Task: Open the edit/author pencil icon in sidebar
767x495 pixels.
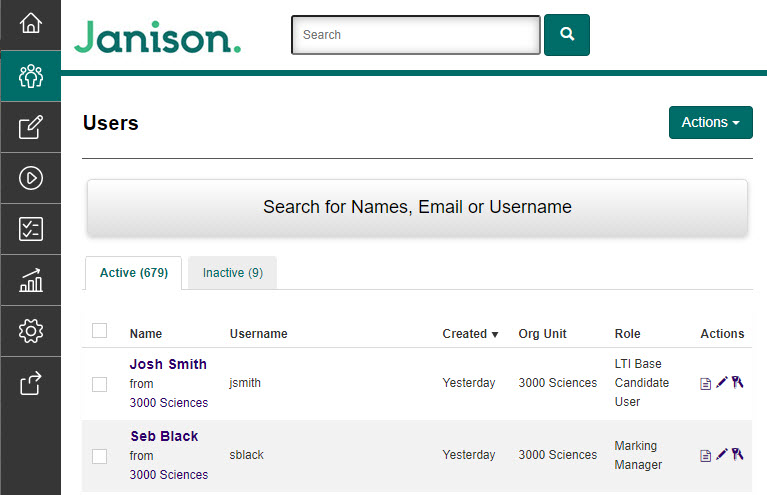Action: [x=30, y=127]
